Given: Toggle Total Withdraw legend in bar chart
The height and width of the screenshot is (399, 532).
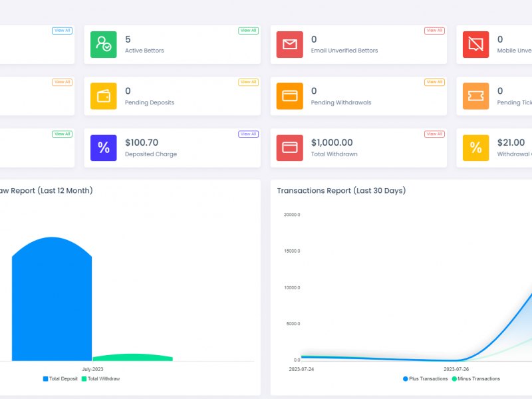Looking at the screenshot, I should [101, 378].
